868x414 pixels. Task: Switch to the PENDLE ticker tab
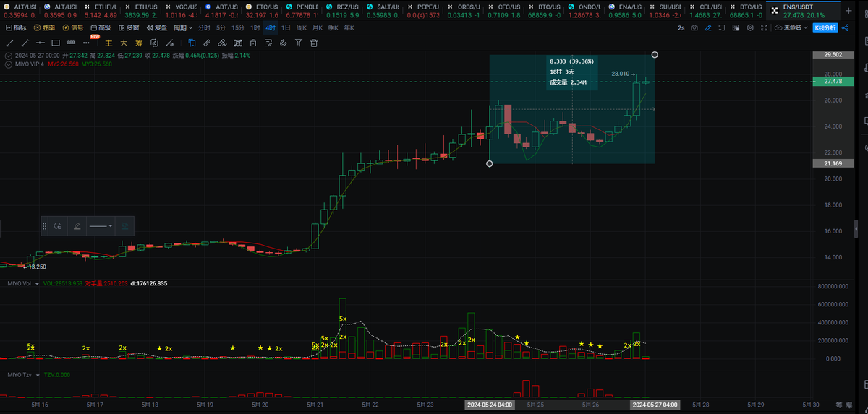[302, 10]
